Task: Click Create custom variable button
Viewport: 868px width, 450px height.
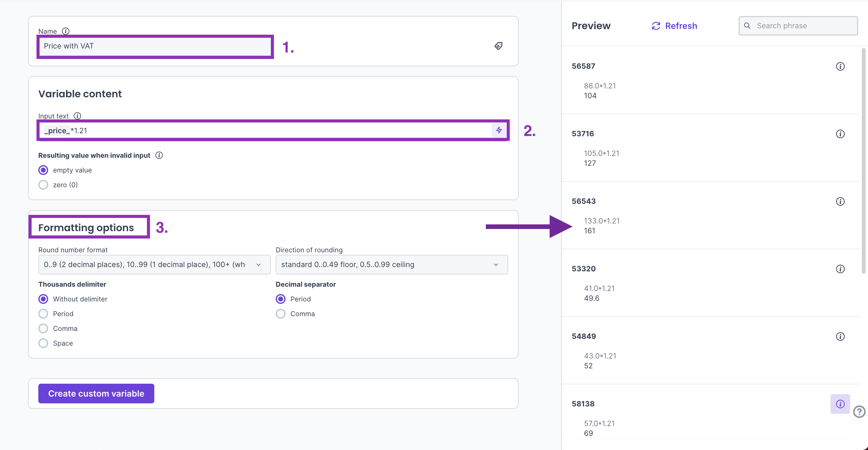Action: coord(96,393)
